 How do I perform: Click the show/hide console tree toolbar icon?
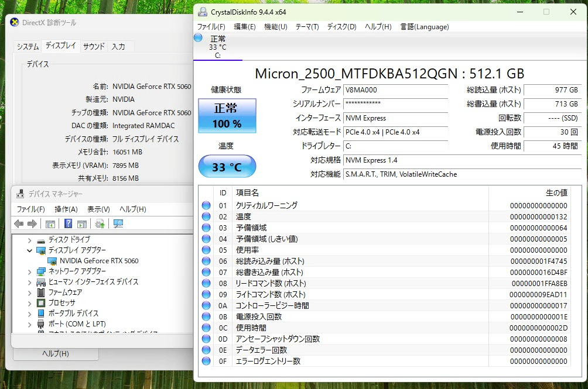pyautogui.click(x=50, y=224)
